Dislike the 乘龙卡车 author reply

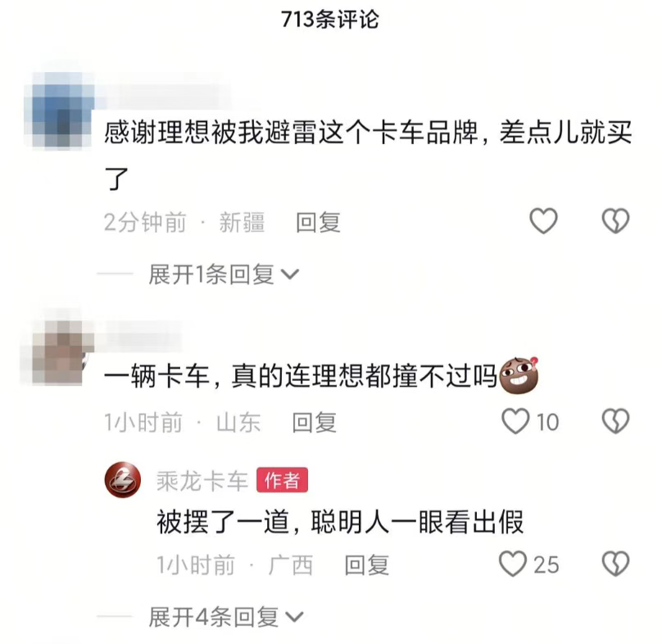coord(615,564)
